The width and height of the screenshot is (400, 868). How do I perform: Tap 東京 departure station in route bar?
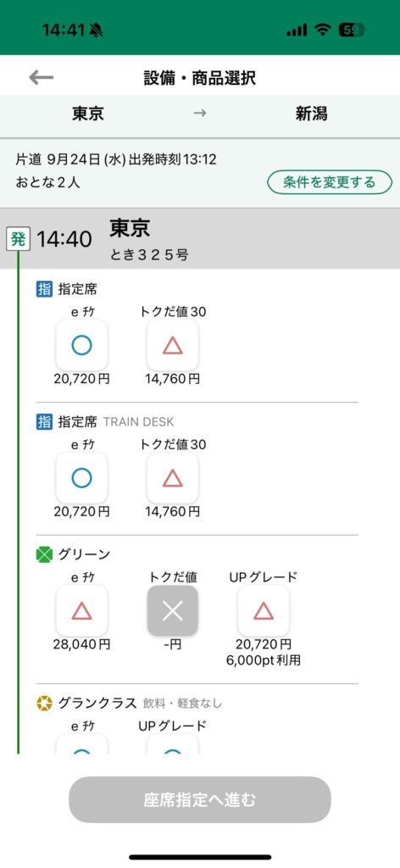coord(88,114)
